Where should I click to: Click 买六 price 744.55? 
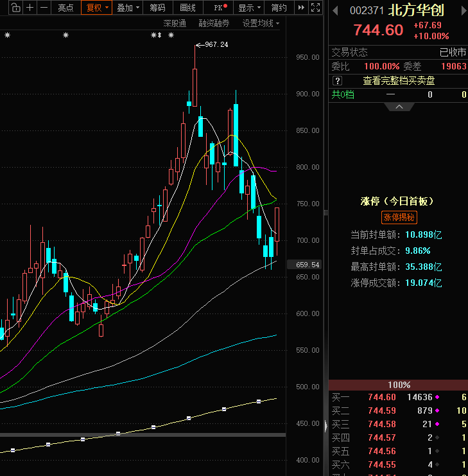coord(382,464)
